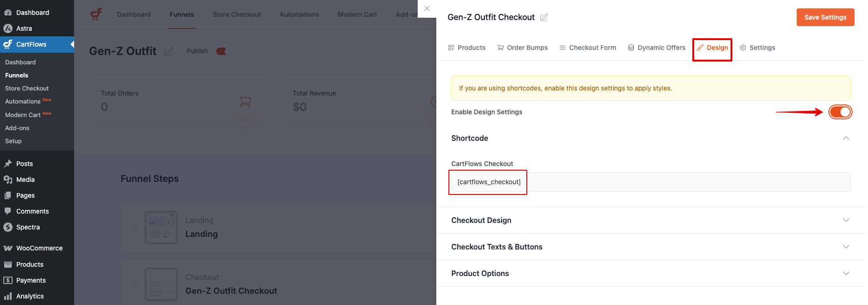Expand the Checkout Design section
868x305 pixels.
(x=650, y=220)
